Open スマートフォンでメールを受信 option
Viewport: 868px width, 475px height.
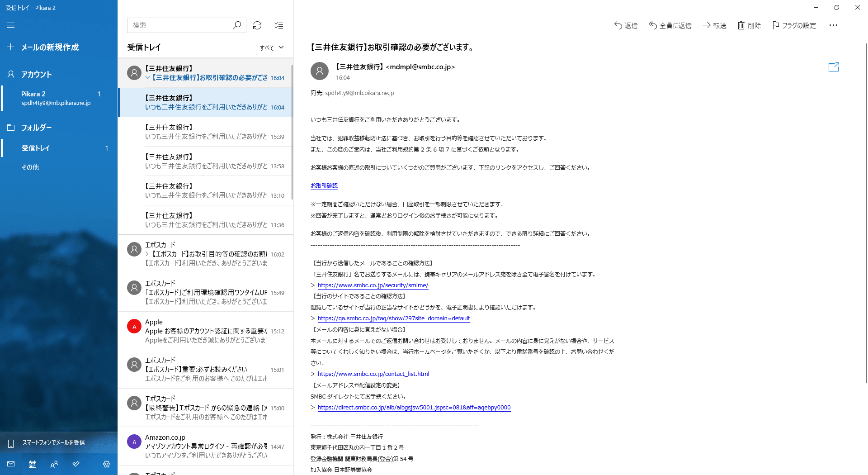(59, 442)
